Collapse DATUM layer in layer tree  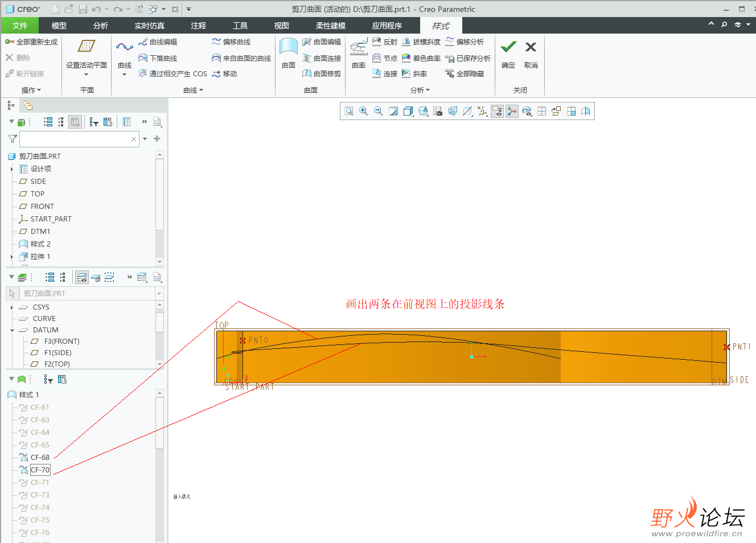coord(11,330)
